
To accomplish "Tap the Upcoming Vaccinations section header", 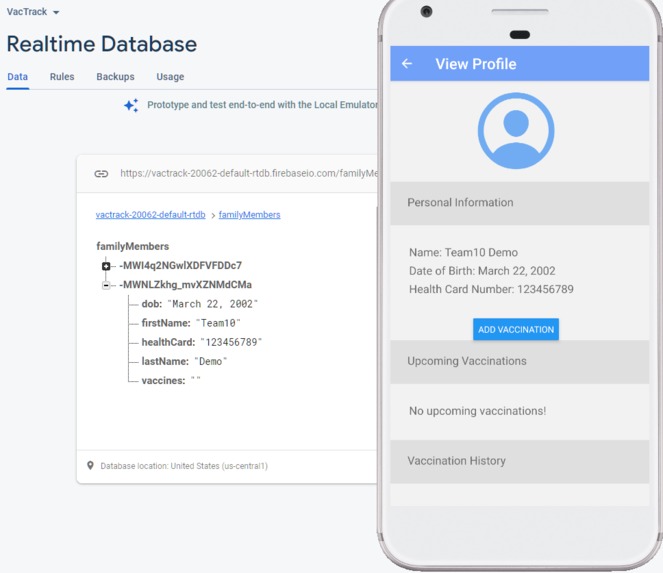I will [x=520, y=362].
